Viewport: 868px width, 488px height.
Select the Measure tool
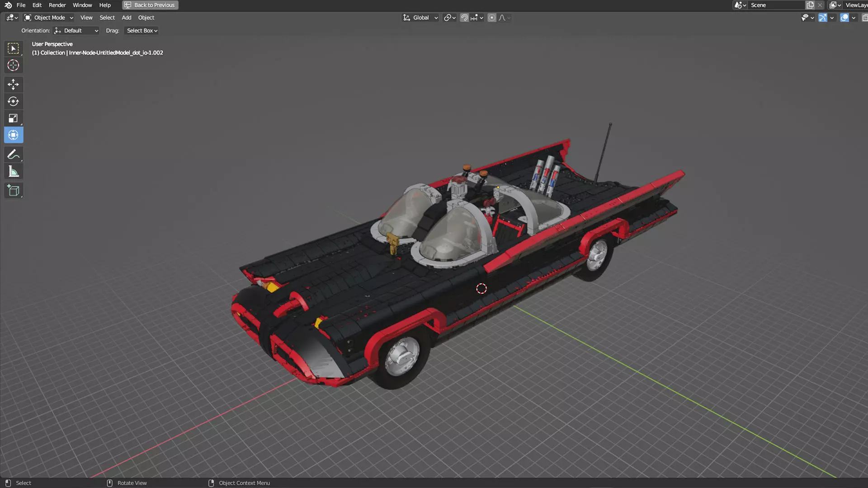tap(13, 172)
